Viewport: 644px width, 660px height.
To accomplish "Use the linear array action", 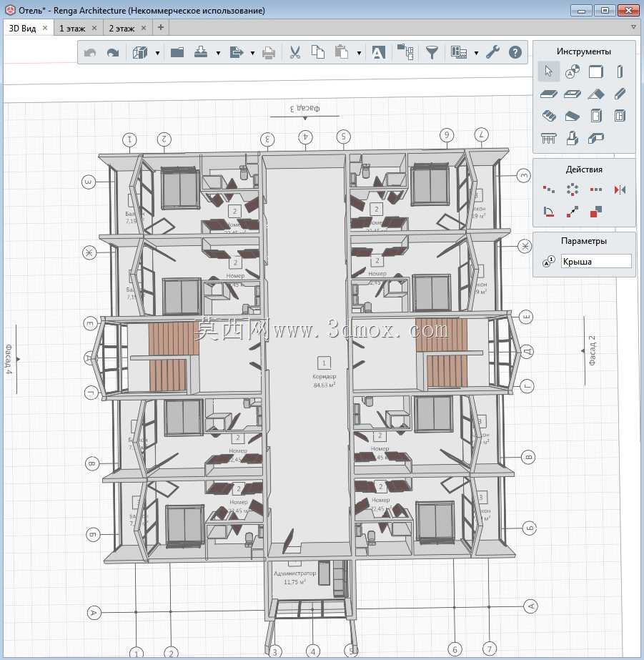I will pyautogui.click(x=595, y=189).
